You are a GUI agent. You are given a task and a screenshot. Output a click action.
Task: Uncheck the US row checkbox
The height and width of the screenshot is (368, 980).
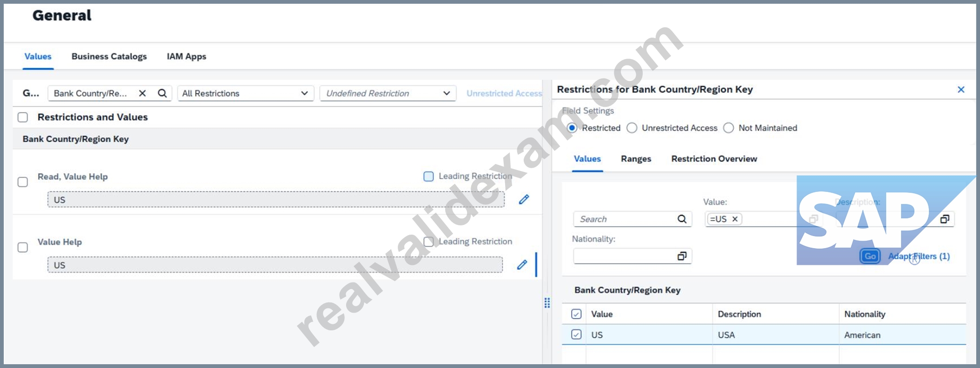[x=576, y=335]
